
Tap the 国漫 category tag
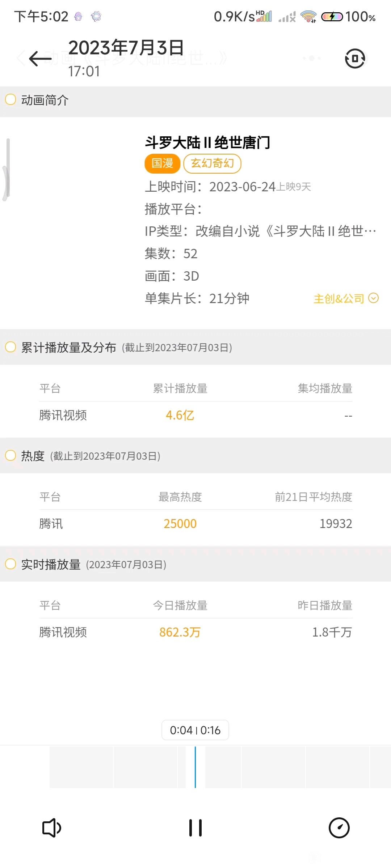coord(162,163)
